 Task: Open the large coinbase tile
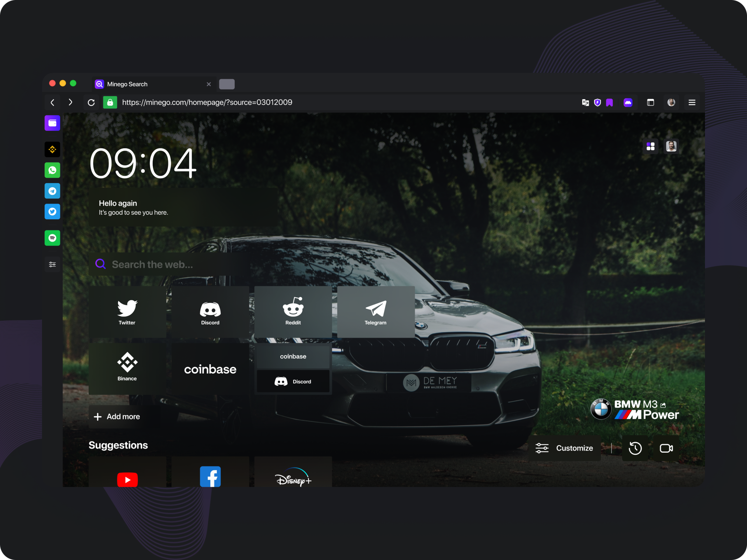tap(210, 369)
